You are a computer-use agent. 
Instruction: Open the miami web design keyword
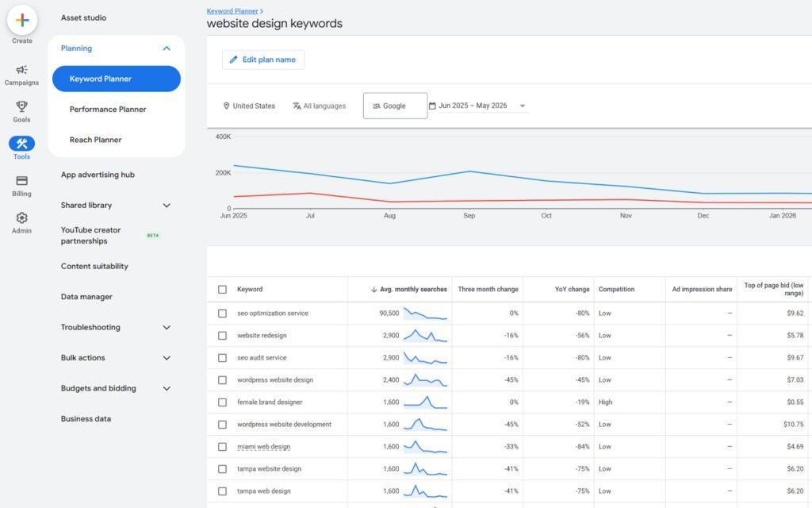pyautogui.click(x=263, y=446)
